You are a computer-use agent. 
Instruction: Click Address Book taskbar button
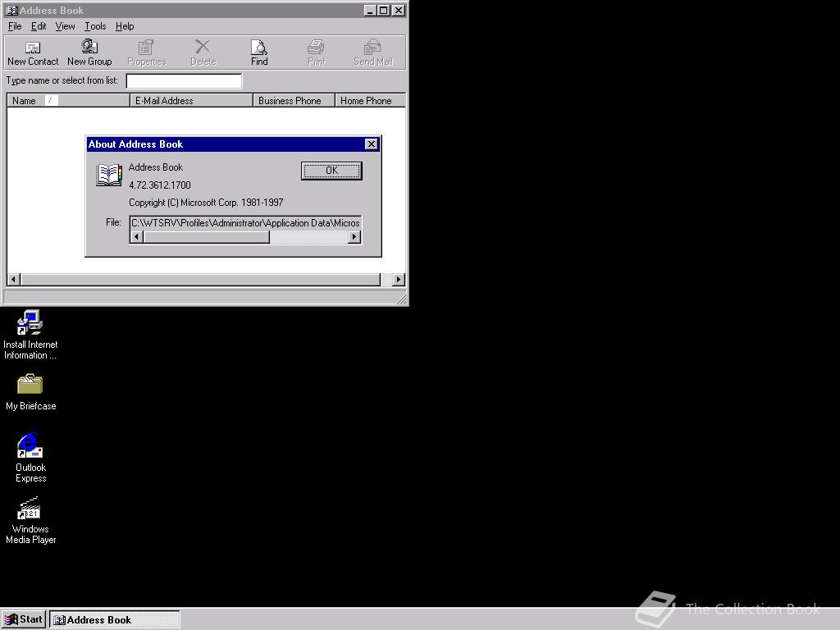(x=115, y=620)
